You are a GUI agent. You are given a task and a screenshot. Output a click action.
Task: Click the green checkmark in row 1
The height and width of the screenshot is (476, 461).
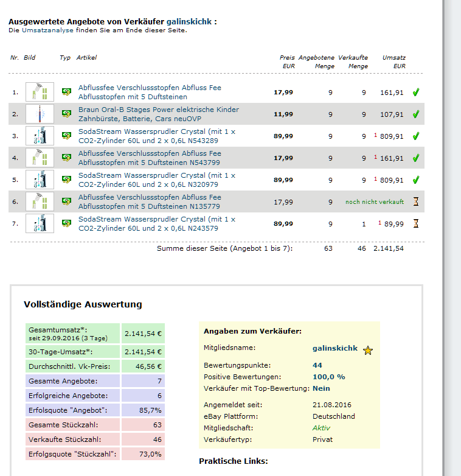pos(416,92)
